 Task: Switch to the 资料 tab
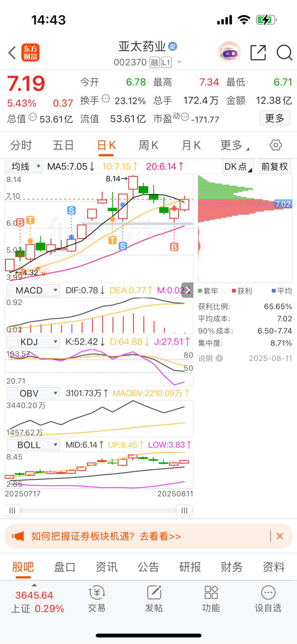point(274,567)
